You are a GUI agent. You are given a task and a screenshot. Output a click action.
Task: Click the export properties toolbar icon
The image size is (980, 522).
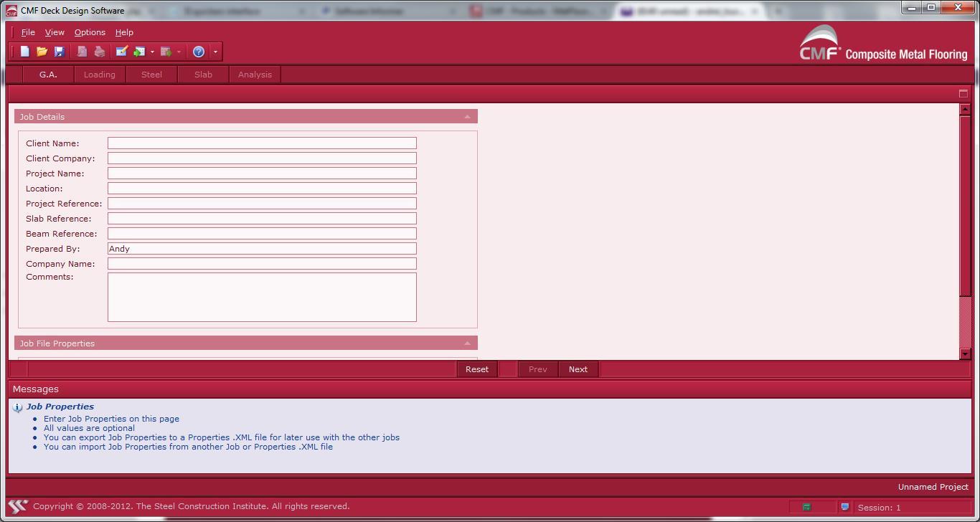point(166,52)
